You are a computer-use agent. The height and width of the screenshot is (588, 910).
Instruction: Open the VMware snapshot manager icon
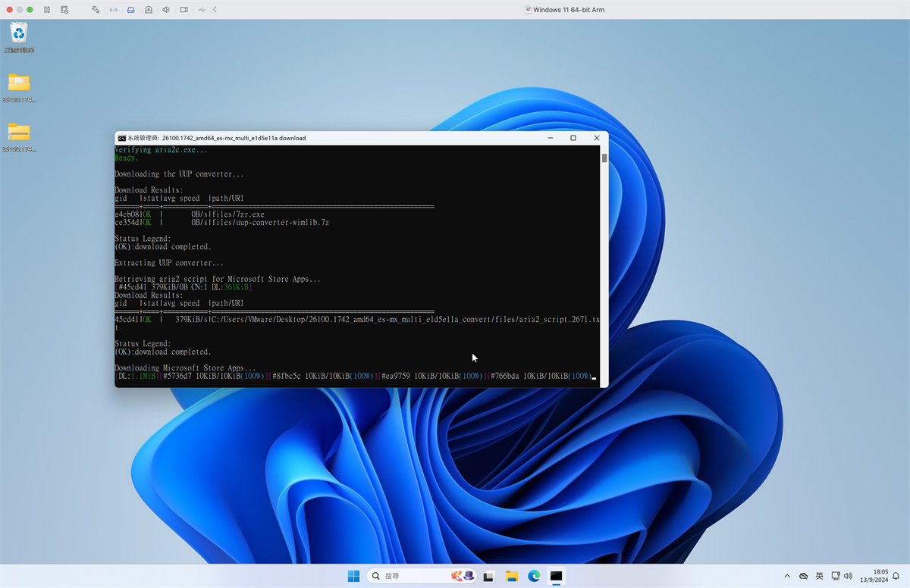pyautogui.click(x=64, y=10)
